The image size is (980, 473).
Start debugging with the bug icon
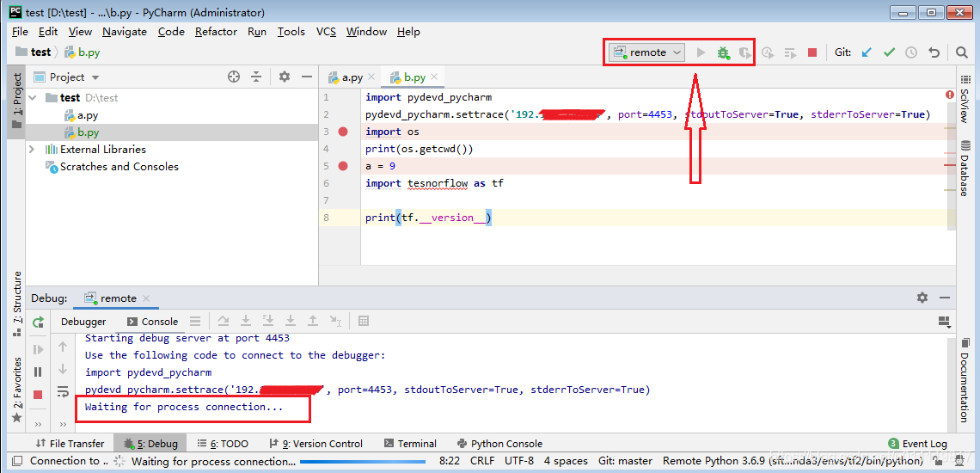click(723, 52)
